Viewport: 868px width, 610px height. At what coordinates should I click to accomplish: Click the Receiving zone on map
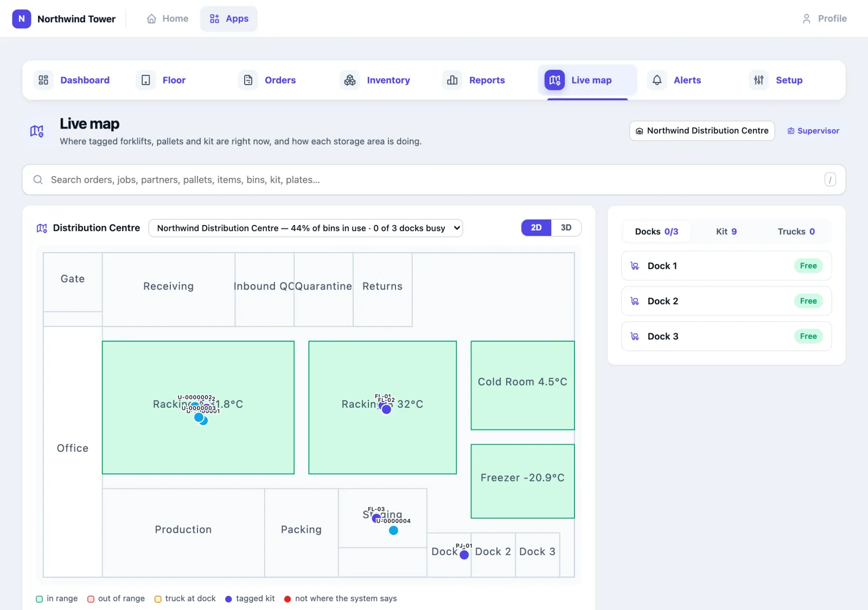169,290
